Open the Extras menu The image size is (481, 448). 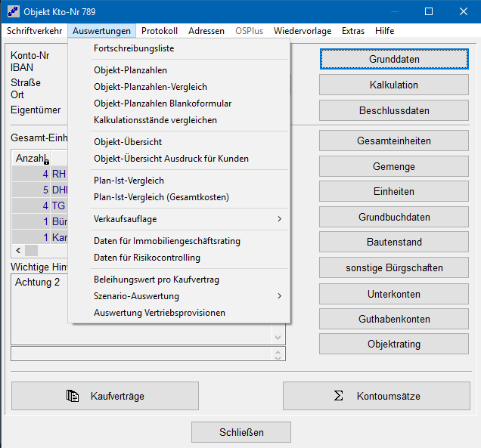[352, 31]
